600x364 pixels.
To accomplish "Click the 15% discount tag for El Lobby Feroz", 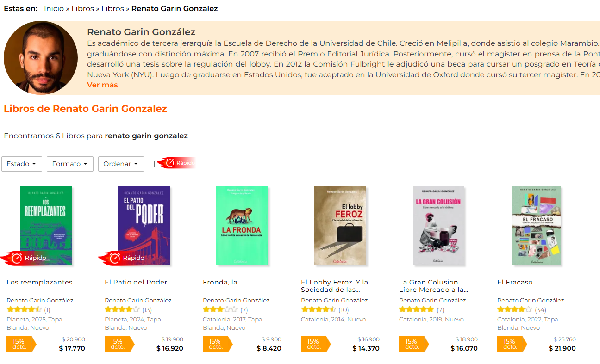I will [312, 344].
